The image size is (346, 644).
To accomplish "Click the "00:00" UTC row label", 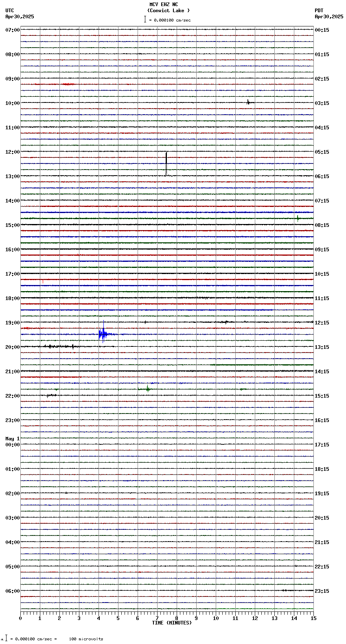I will click(x=13, y=445).
